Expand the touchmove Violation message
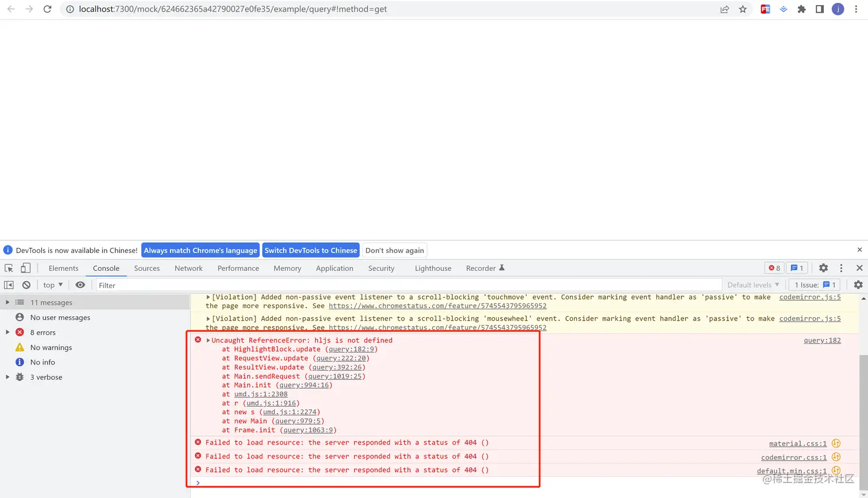The width and height of the screenshot is (868, 498). tap(208, 297)
